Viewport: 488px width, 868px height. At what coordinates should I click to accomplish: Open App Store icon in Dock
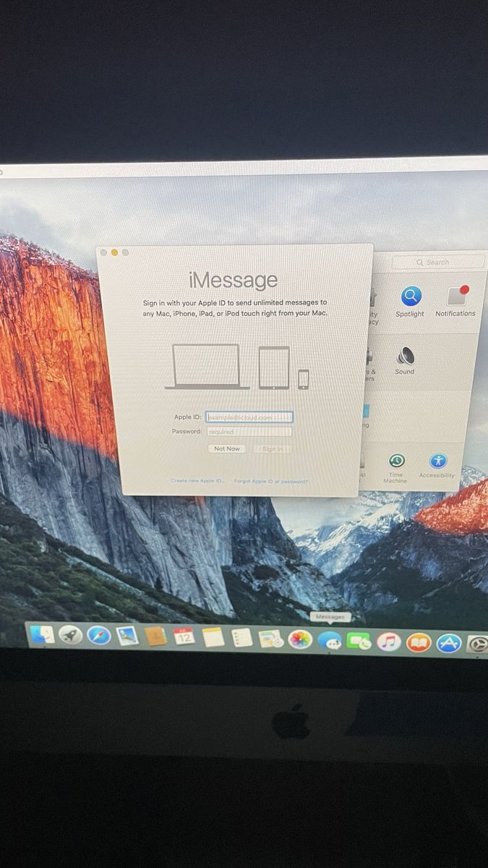[448, 643]
